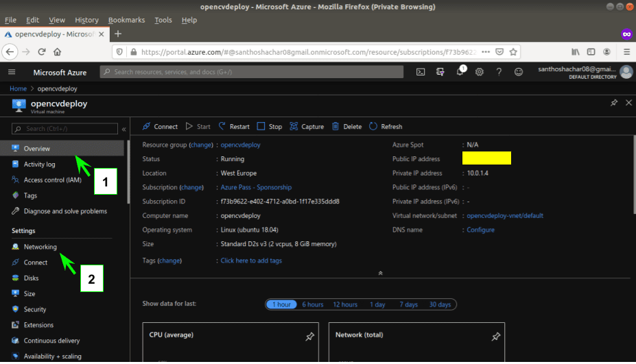This screenshot has width=636, height=364.
Task: Collapse the left menu with the double chevron
Action: (x=124, y=130)
